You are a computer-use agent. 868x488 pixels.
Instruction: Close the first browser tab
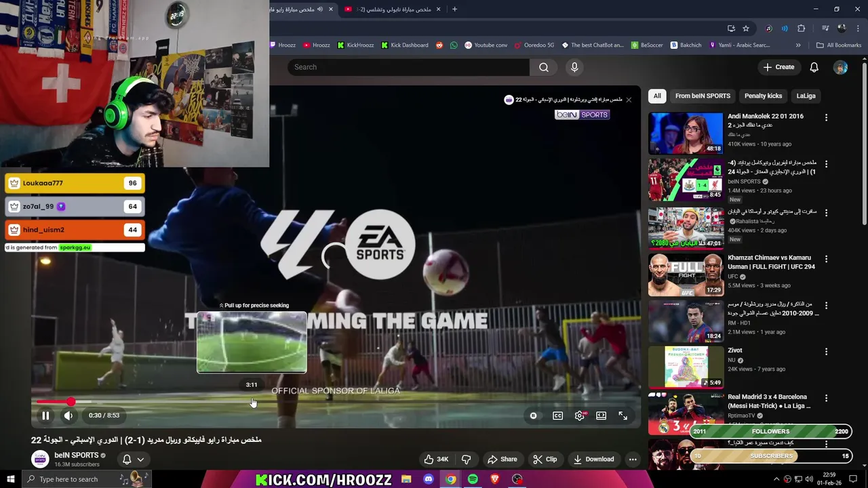(331, 9)
